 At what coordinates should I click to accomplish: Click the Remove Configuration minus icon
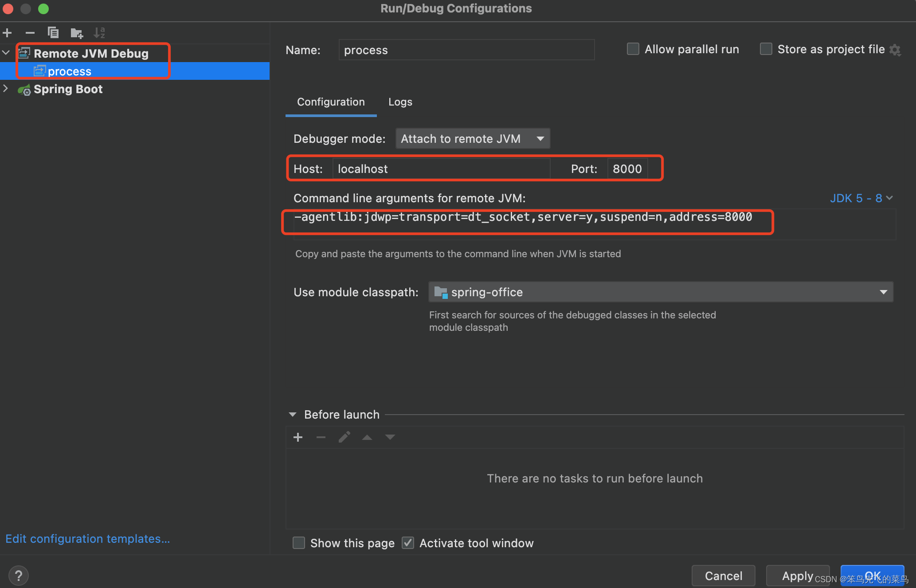30,33
